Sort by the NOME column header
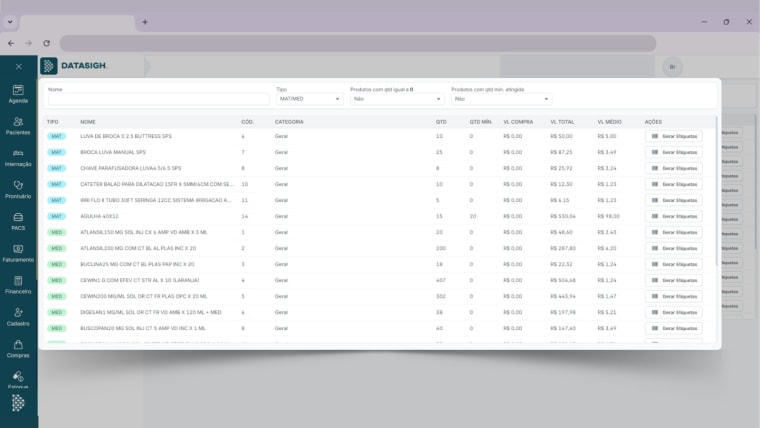 click(x=88, y=122)
